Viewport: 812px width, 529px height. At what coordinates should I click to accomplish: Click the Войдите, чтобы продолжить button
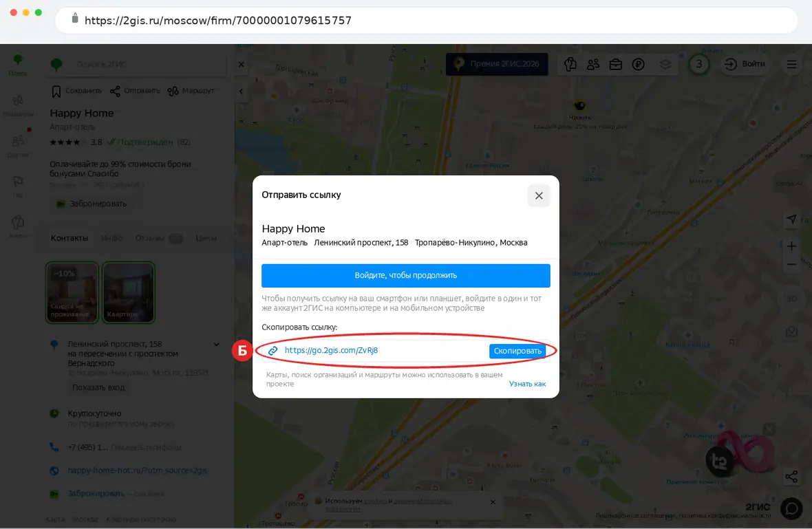(405, 275)
